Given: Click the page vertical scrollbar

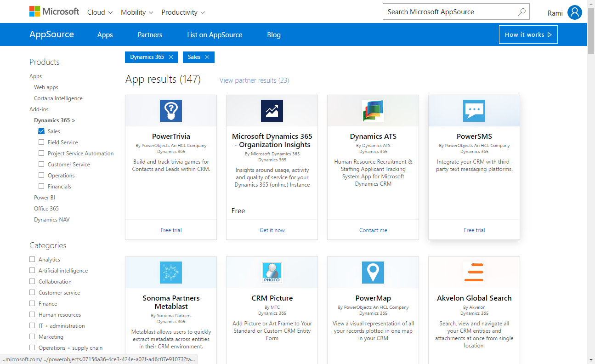Looking at the screenshot, I should 591,31.
